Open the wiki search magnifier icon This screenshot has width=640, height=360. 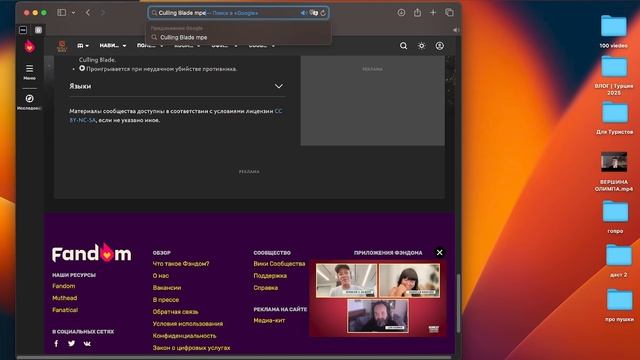[403, 46]
